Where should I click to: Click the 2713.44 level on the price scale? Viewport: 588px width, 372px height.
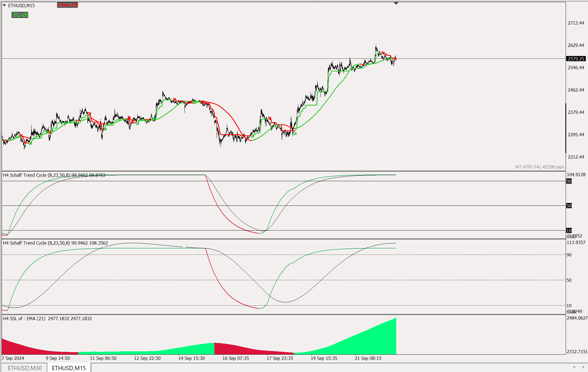coord(576,23)
